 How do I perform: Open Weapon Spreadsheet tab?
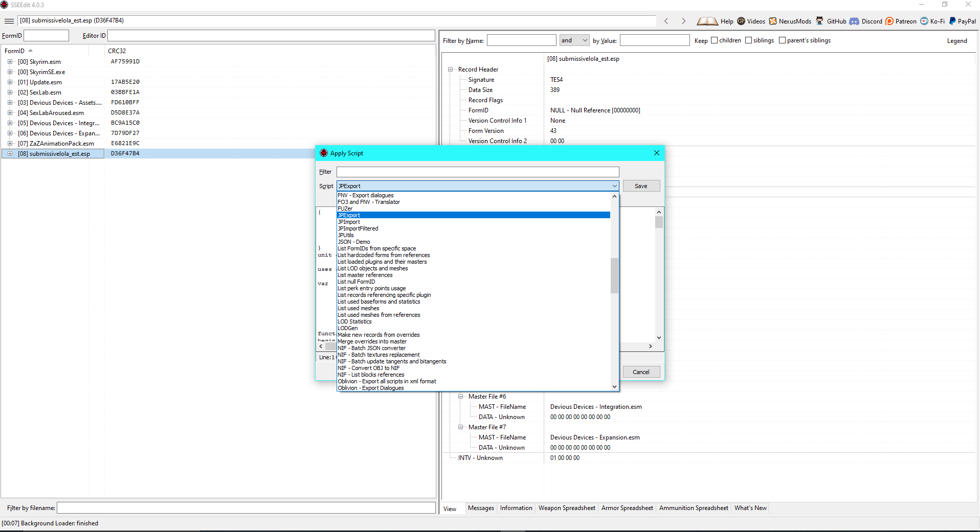click(x=567, y=508)
